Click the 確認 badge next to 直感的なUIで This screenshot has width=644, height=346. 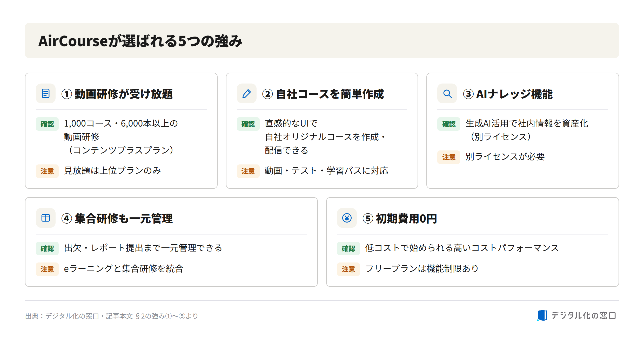pyautogui.click(x=248, y=124)
